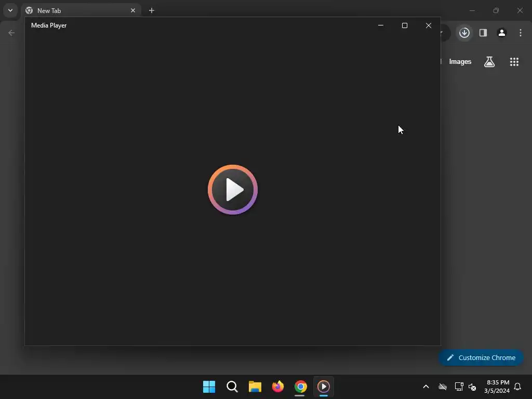The width and height of the screenshot is (532, 399).
Task: Select the New Tab tab
Action: pyautogui.click(x=81, y=10)
